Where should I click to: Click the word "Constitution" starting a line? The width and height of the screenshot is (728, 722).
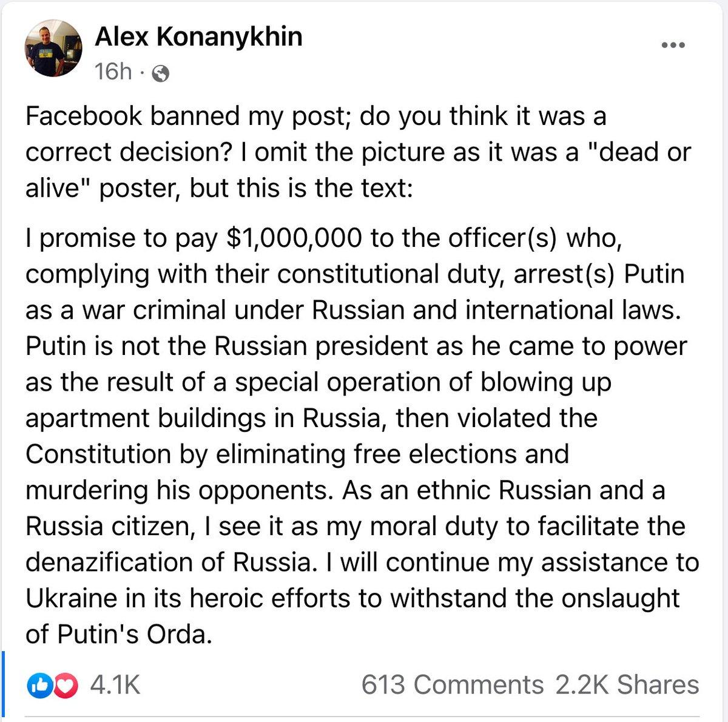point(98,454)
